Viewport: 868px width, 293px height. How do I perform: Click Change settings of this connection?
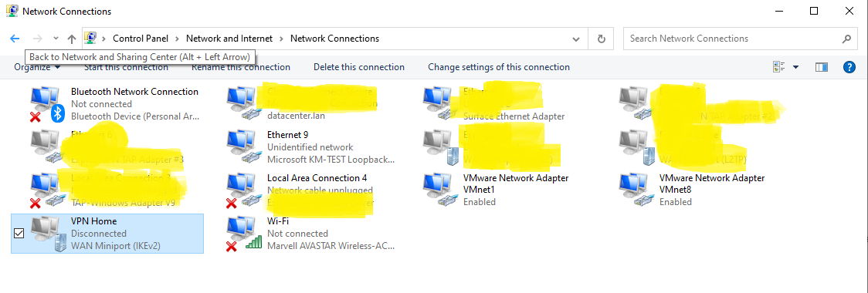[499, 67]
